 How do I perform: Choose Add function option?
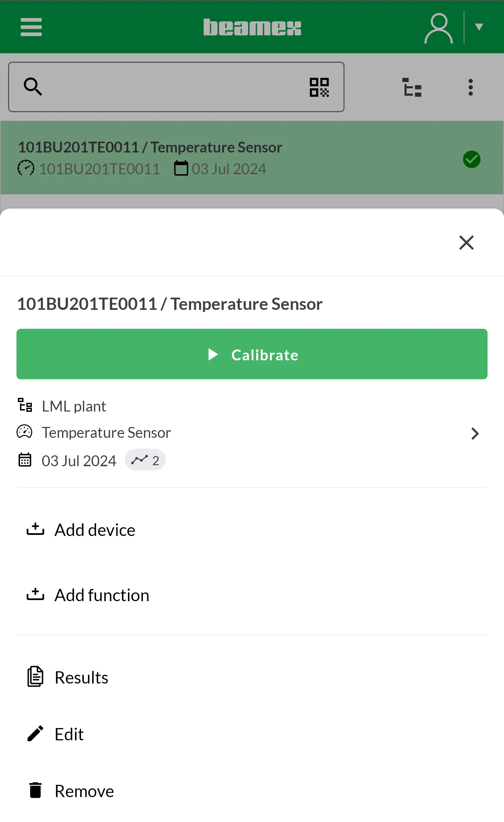click(x=102, y=595)
